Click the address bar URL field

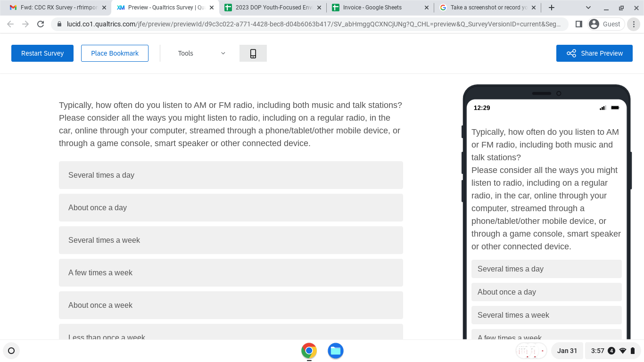coord(311,24)
